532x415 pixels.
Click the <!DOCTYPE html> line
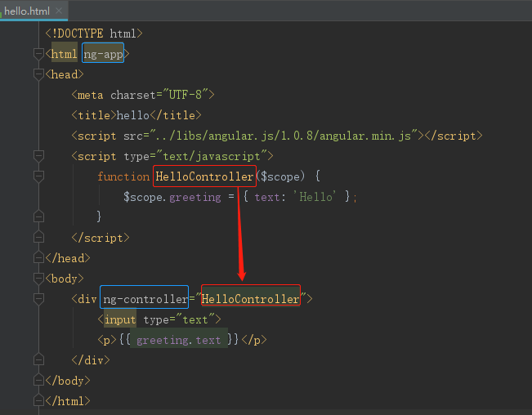coord(94,33)
